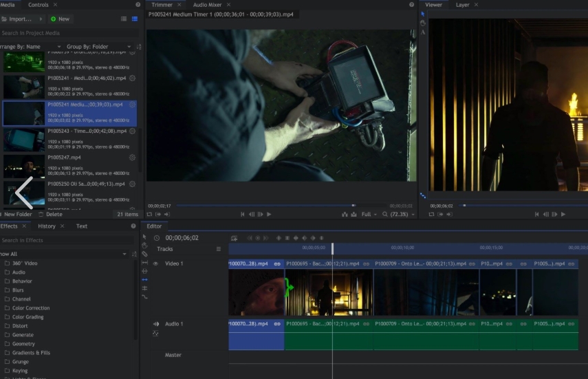Click the Viewer's selection arrow tool
Screen dimensions: 588x379
(x=423, y=14)
